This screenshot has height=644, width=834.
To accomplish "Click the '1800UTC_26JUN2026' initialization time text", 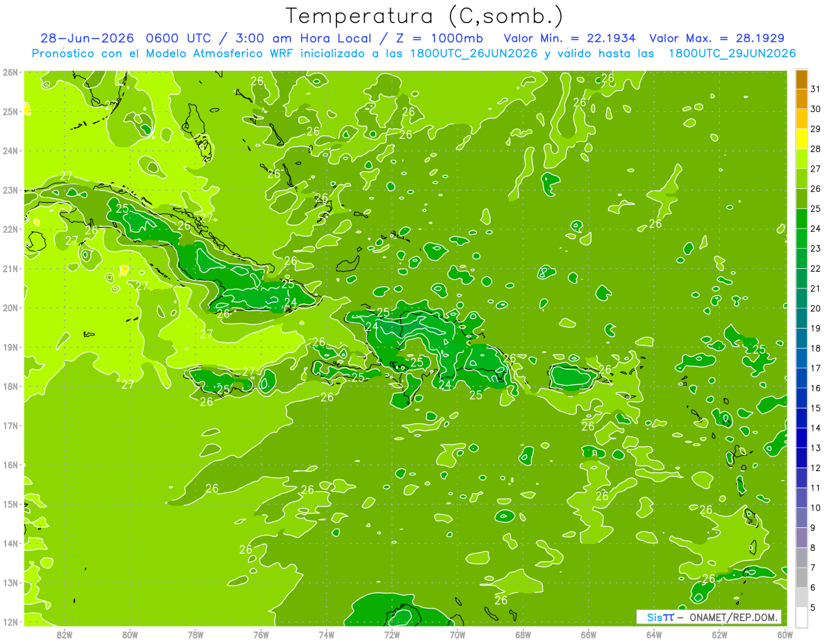I will pyautogui.click(x=471, y=53).
